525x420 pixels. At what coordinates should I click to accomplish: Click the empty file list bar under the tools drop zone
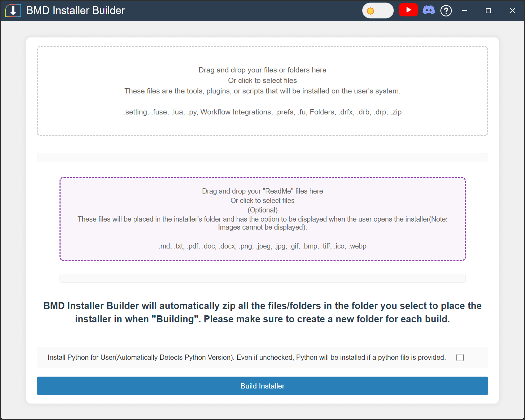pos(262,157)
